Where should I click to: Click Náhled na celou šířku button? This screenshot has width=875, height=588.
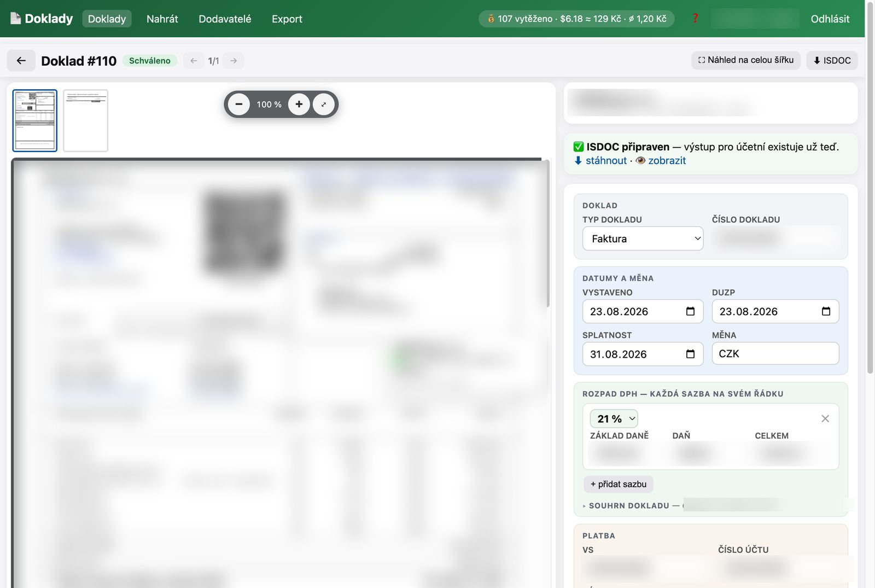pos(746,60)
